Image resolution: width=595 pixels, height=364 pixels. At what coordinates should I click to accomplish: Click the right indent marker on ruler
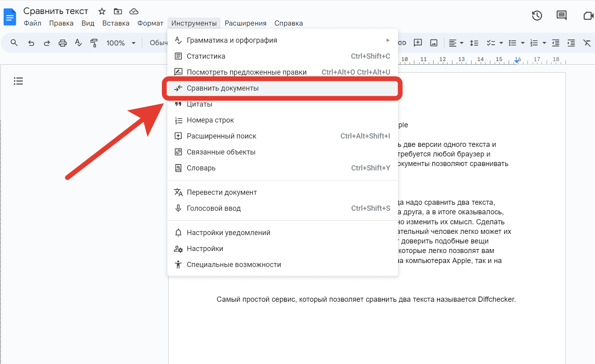coord(517,61)
